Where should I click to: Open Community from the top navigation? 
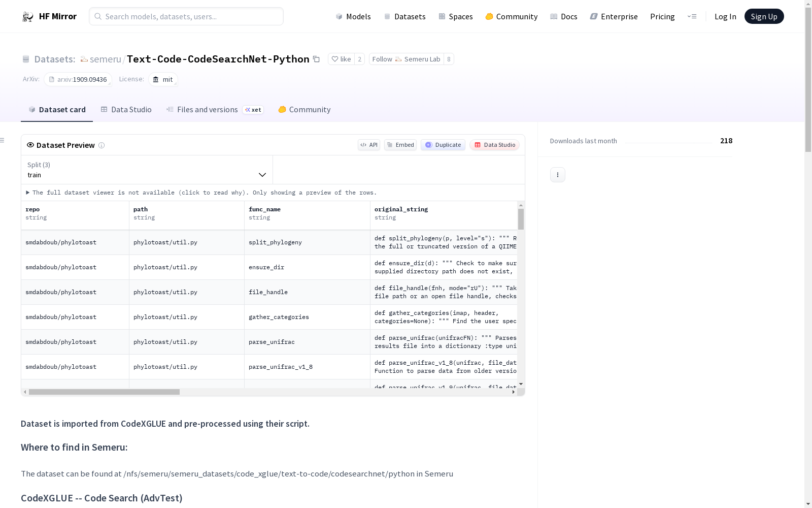pyautogui.click(x=512, y=17)
